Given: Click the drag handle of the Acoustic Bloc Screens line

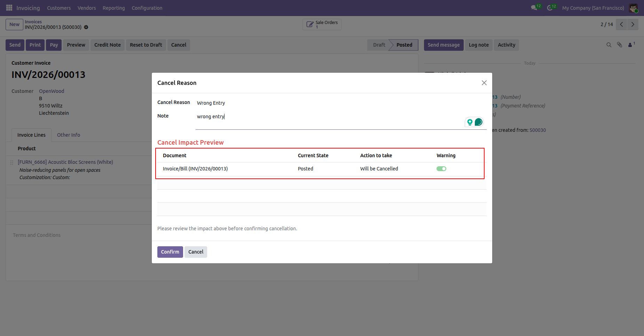Looking at the screenshot, I should 11,162.
